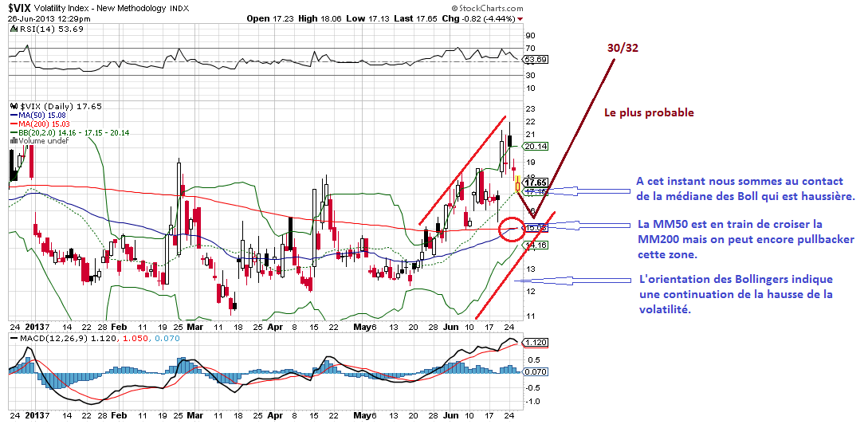Click the 12 level on the price scale

[x=530, y=291]
